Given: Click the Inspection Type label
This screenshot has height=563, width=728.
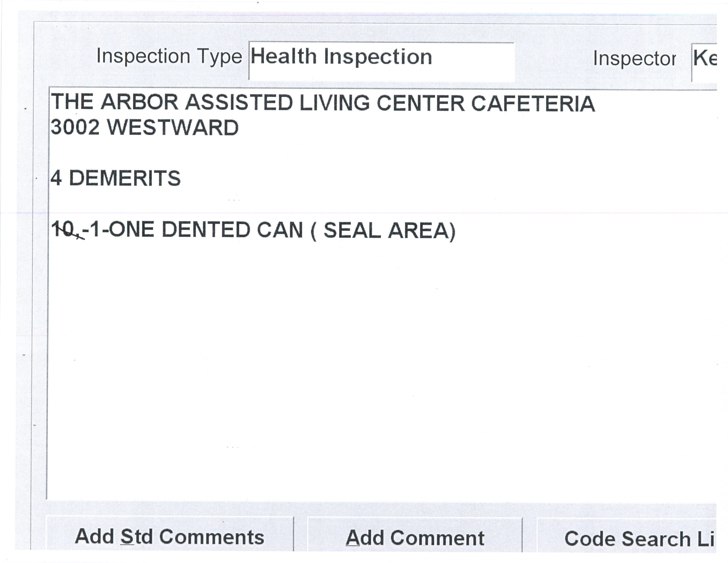Looking at the screenshot, I should [169, 57].
